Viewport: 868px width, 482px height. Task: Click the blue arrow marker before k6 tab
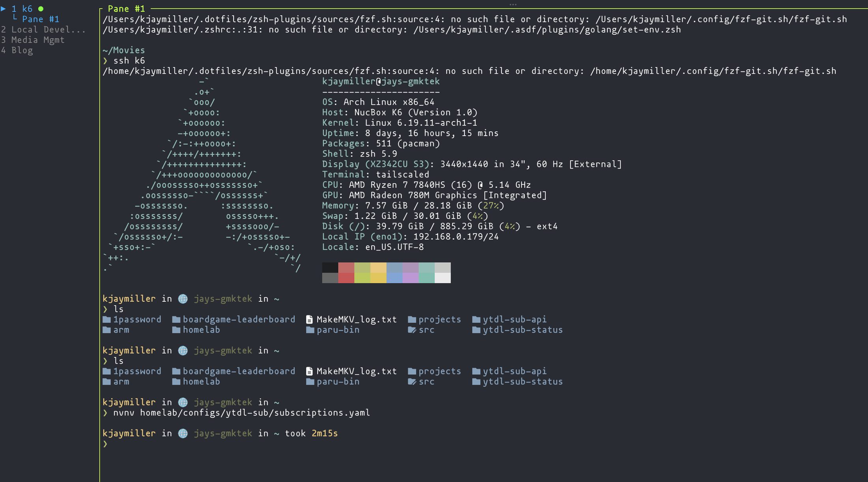(x=4, y=9)
